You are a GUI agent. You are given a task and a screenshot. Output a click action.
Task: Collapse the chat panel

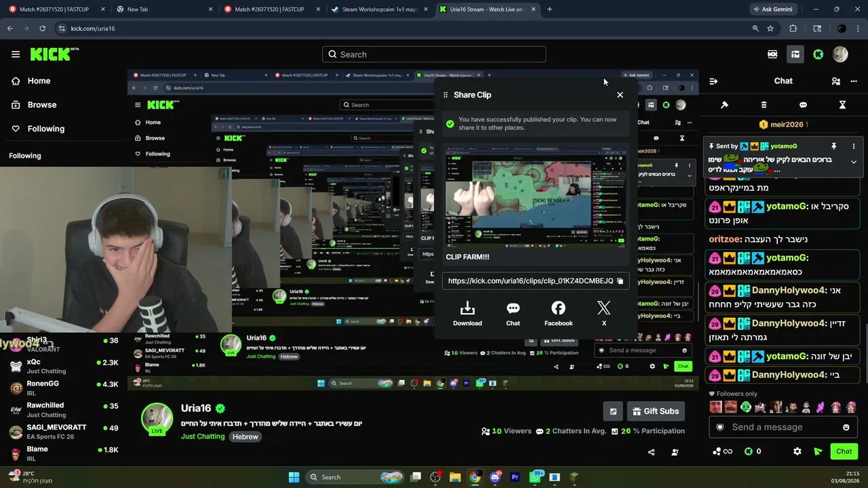click(x=713, y=81)
